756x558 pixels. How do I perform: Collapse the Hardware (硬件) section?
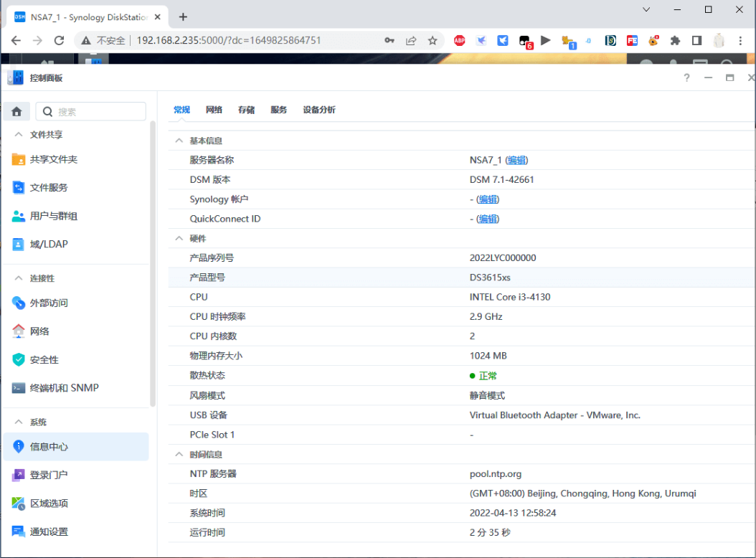pos(179,238)
